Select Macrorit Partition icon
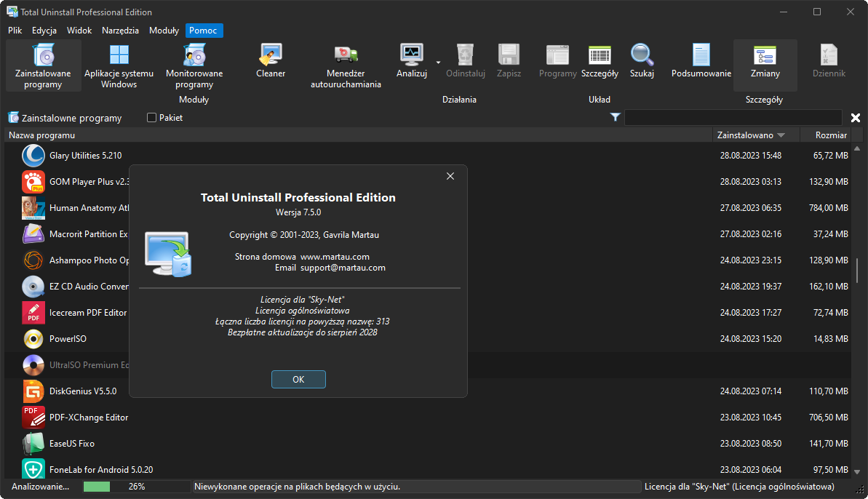Image resolution: width=868 pixels, height=499 pixels. [x=33, y=234]
